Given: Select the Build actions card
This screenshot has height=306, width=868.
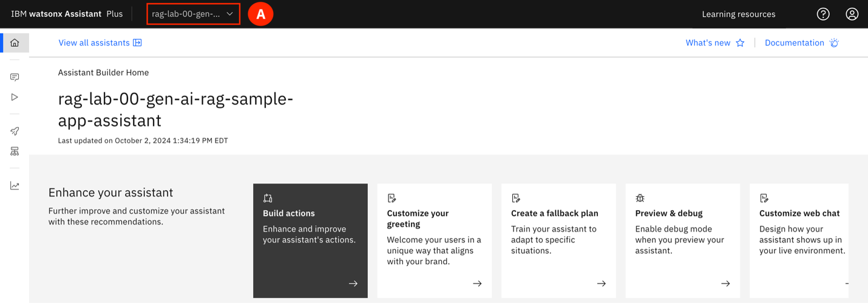Looking at the screenshot, I should pyautogui.click(x=310, y=240).
